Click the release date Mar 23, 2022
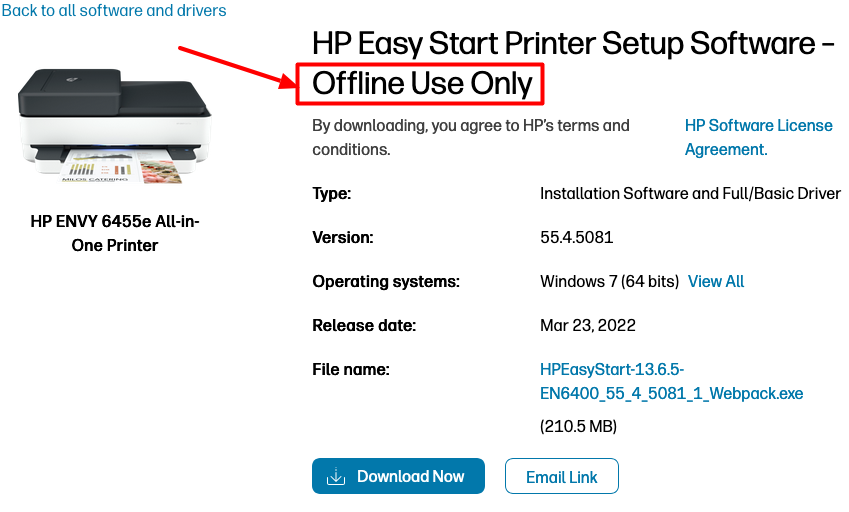 coord(588,325)
